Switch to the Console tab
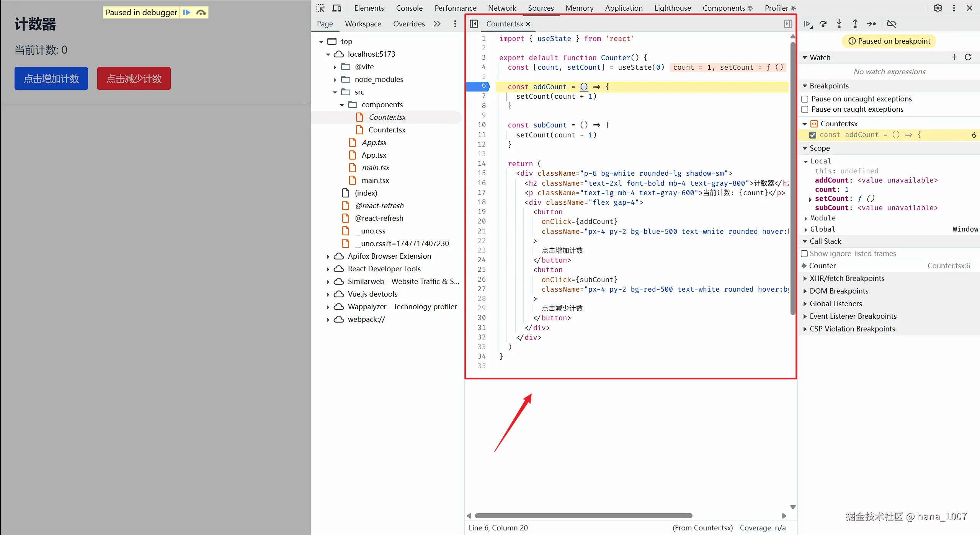 (409, 8)
